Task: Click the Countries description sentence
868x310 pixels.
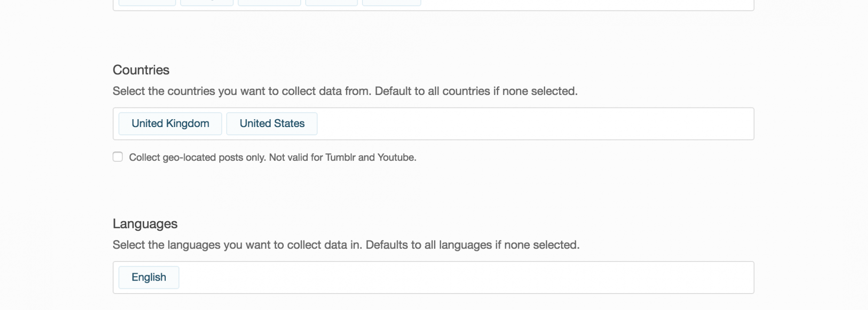Action: pyautogui.click(x=243, y=91)
